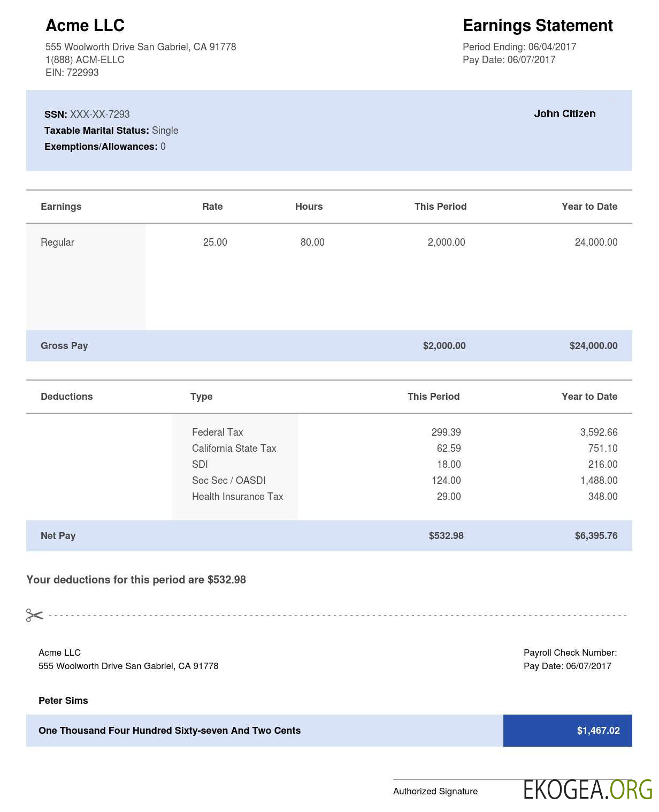Viewport: 659px width, 812px height.
Task: Click the Earnings Statement heading
Action: 538,26
